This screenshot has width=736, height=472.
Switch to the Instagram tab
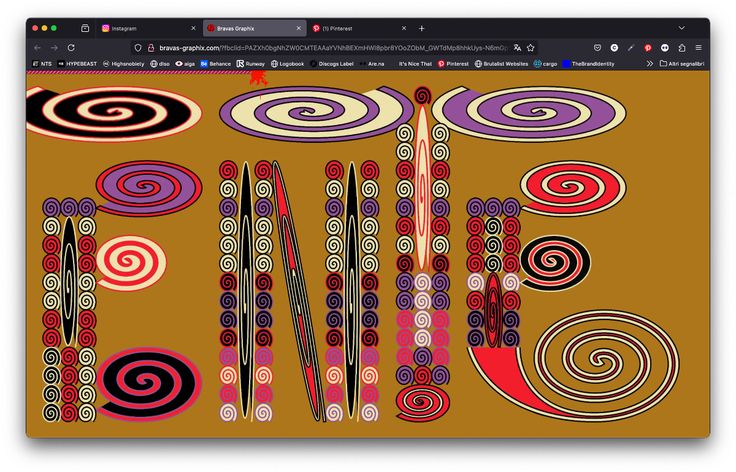(x=150, y=28)
